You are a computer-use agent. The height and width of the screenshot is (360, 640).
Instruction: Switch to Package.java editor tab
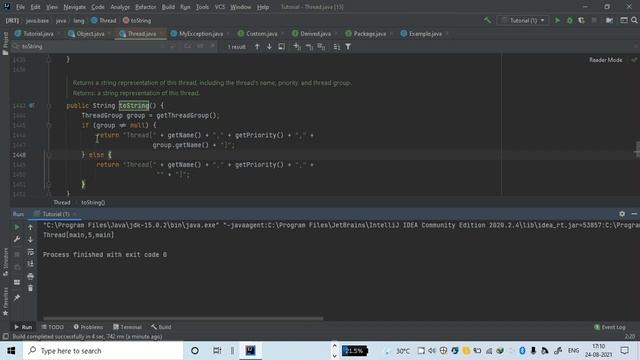pyautogui.click(x=369, y=34)
